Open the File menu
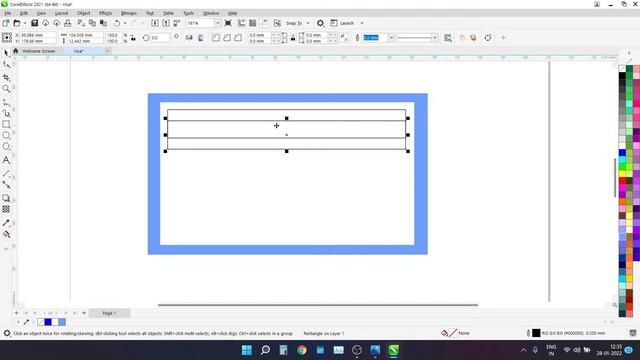This screenshot has width=640, height=360. [x=8, y=13]
